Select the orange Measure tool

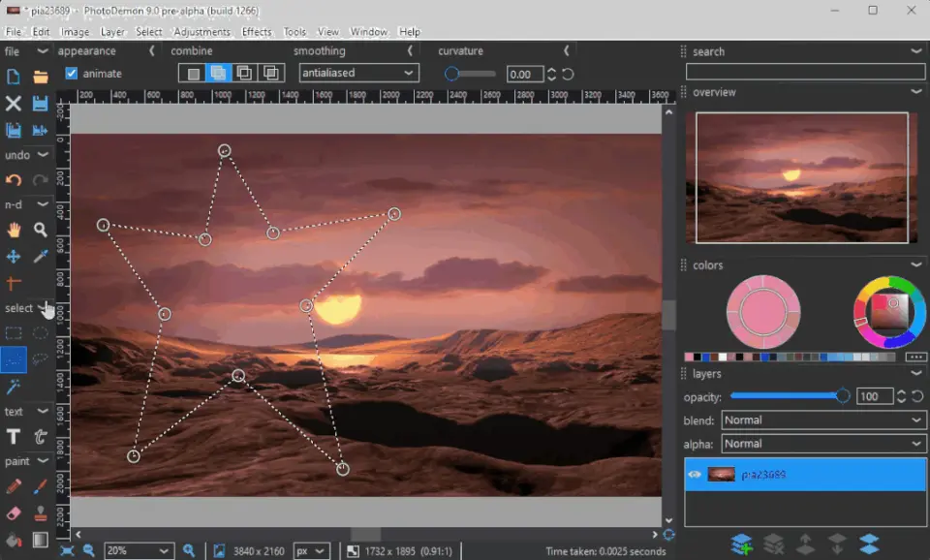coord(13,283)
